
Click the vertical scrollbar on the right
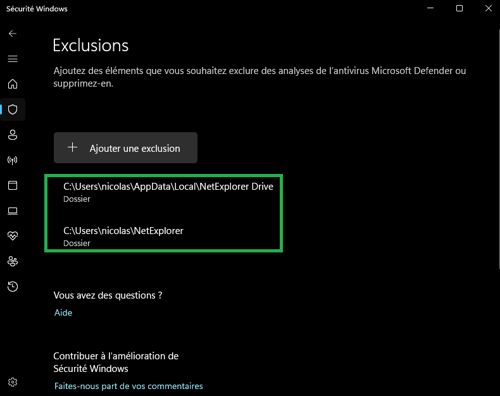(x=499, y=149)
